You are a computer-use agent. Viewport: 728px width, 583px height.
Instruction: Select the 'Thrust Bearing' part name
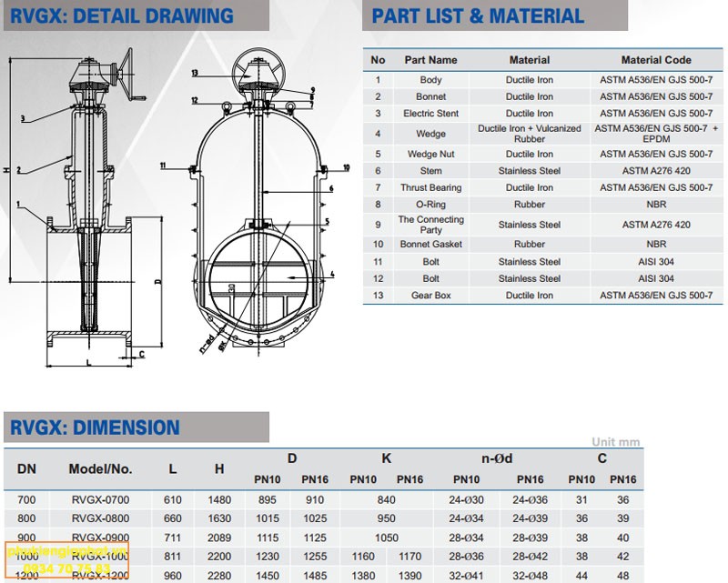point(430,187)
